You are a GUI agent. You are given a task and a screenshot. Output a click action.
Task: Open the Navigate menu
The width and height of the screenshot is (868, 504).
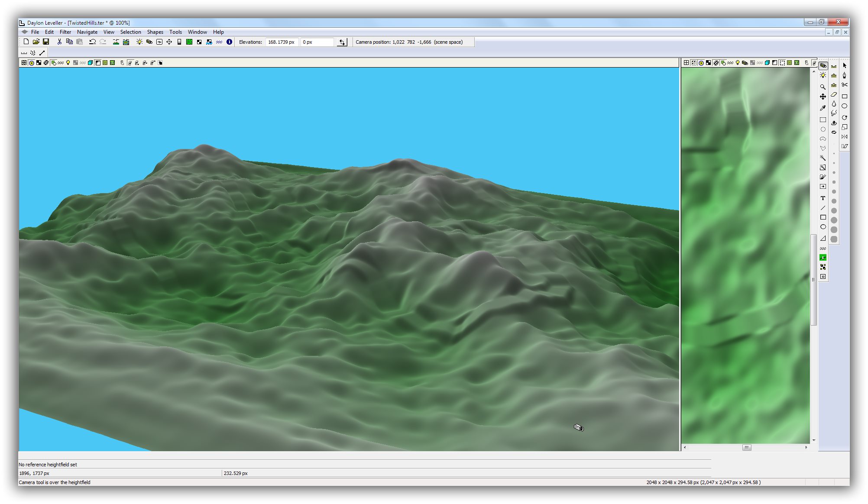(x=87, y=32)
